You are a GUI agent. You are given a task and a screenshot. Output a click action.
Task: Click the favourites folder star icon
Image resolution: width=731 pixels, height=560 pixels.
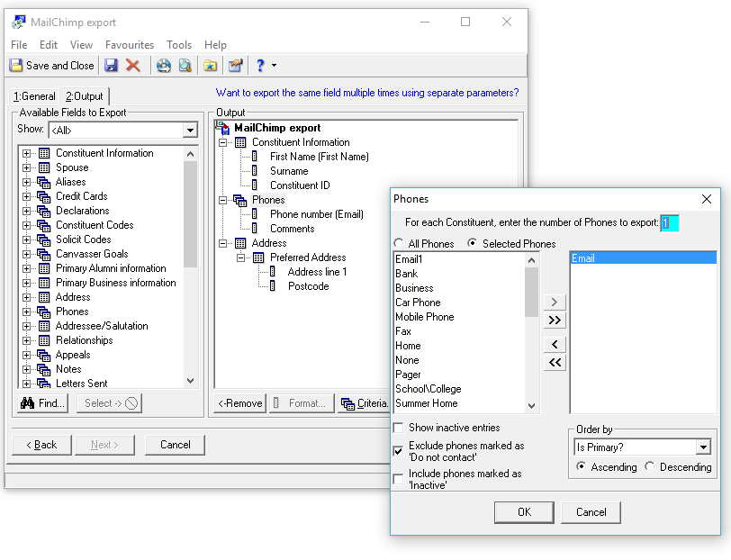coord(211,66)
